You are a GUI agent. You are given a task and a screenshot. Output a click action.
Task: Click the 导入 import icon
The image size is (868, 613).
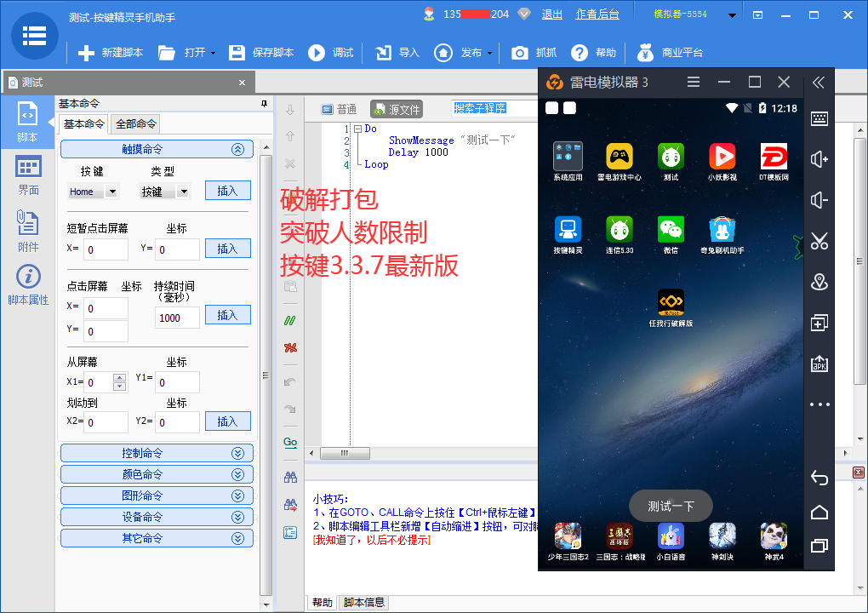click(x=384, y=53)
